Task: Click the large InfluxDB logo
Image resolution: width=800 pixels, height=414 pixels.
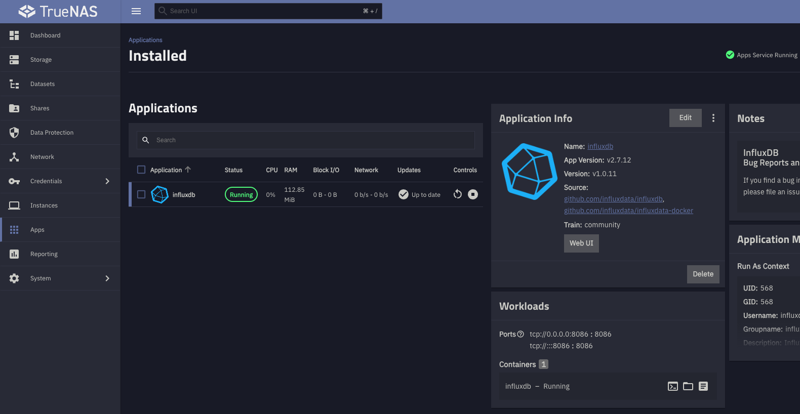Action: pyautogui.click(x=529, y=171)
